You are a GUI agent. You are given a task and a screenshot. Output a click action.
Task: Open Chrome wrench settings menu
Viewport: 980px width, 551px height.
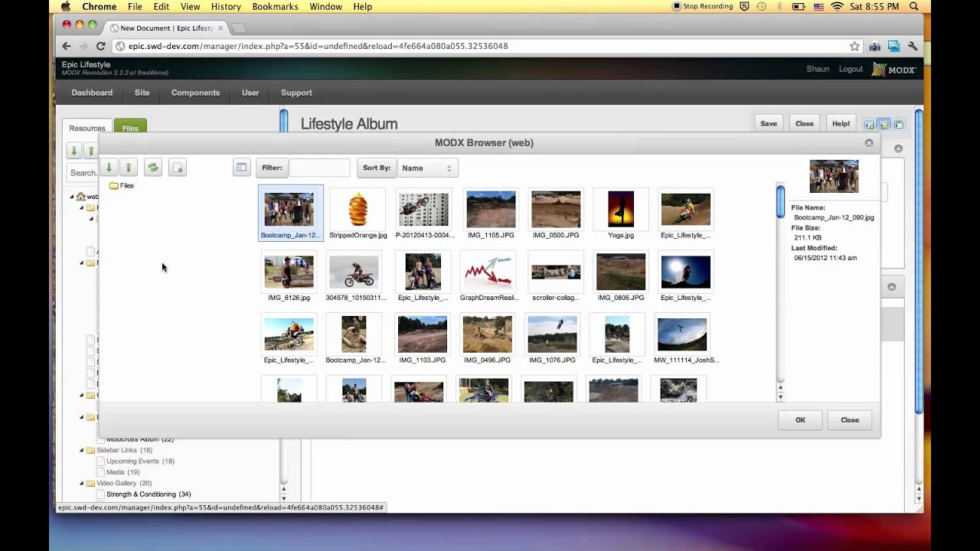(913, 46)
